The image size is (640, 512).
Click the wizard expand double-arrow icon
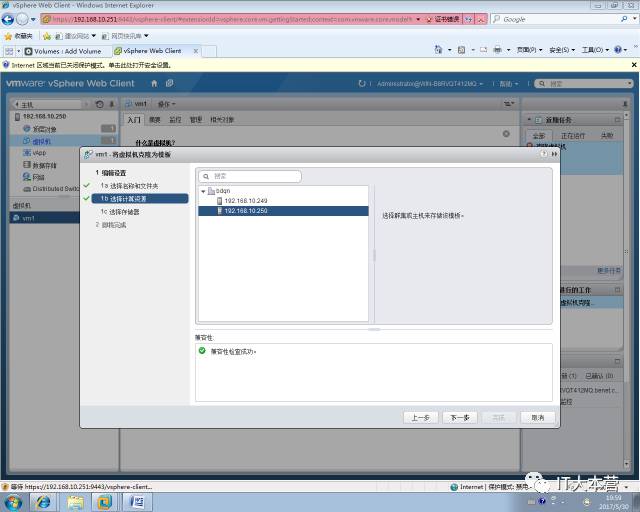554,154
